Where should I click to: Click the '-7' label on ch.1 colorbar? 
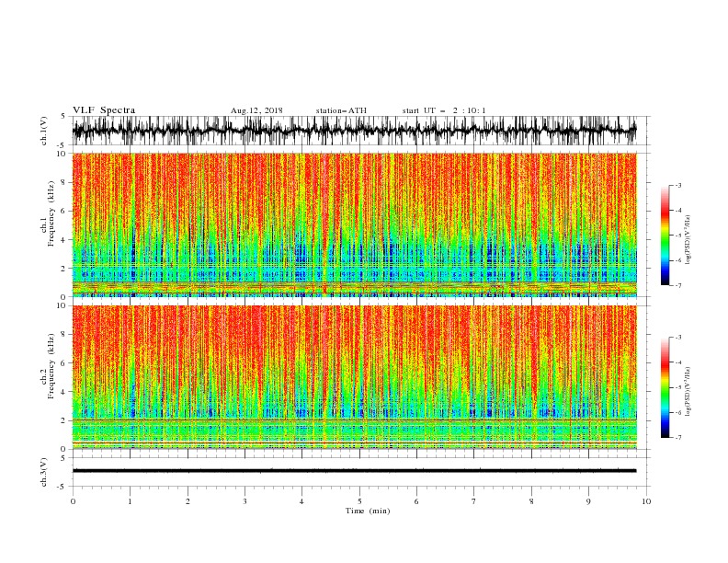point(677,285)
